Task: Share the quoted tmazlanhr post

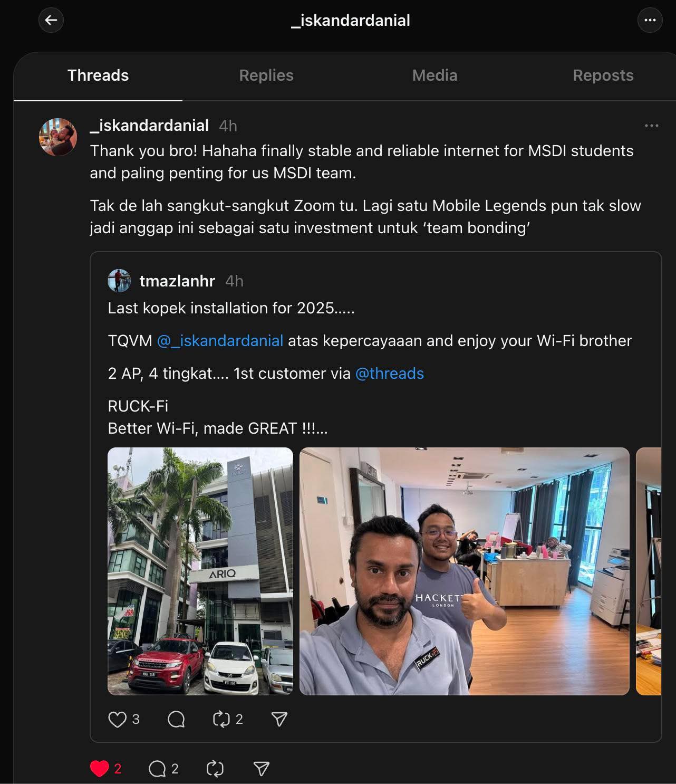Action: pos(279,719)
